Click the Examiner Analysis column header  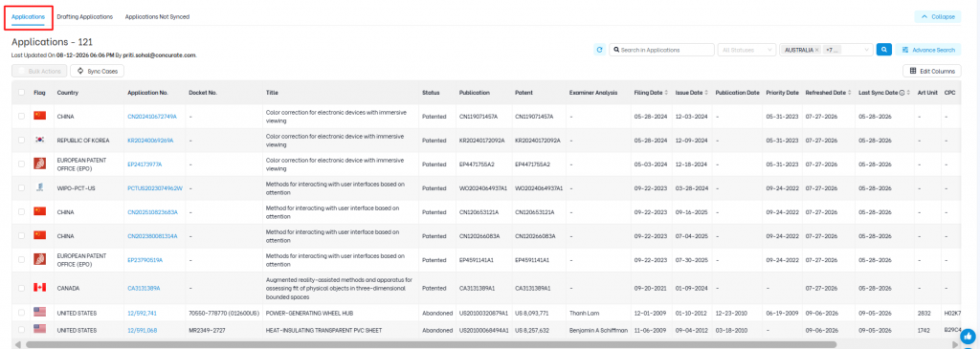pyautogui.click(x=593, y=93)
